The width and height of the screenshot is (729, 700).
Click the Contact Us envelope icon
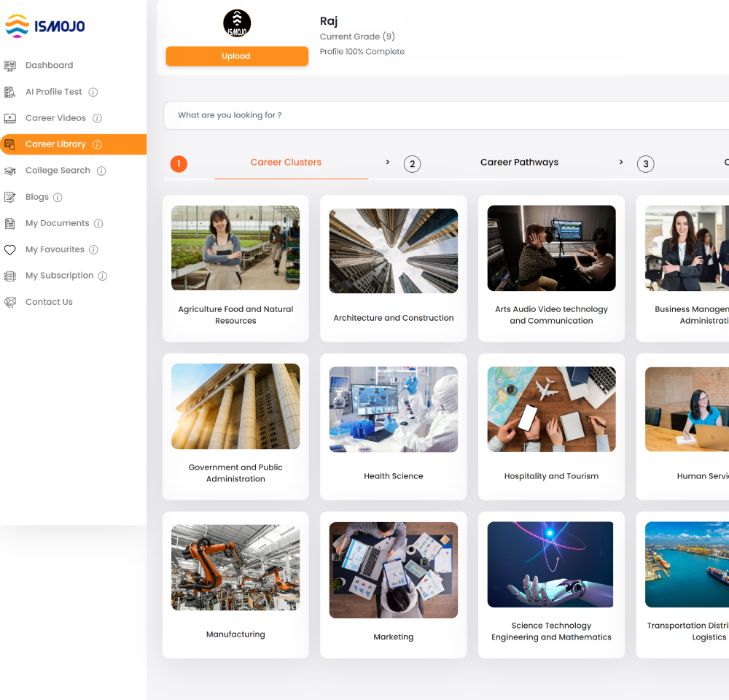(x=9, y=303)
